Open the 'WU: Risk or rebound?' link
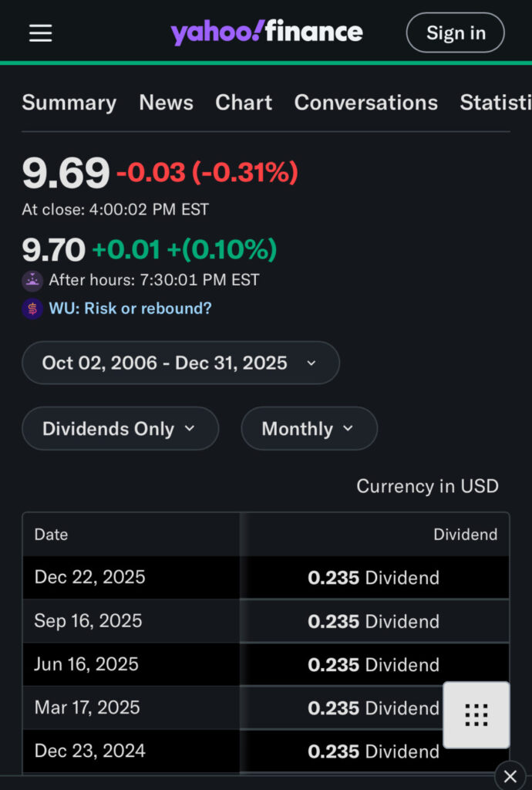Screen dimensions: 532x790 tap(130, 309)
